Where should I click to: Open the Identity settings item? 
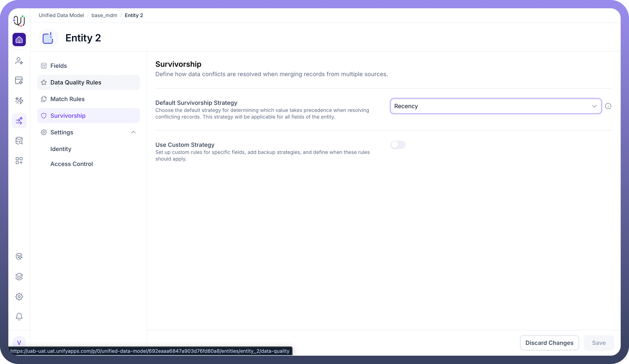click(x=61, y=149)
